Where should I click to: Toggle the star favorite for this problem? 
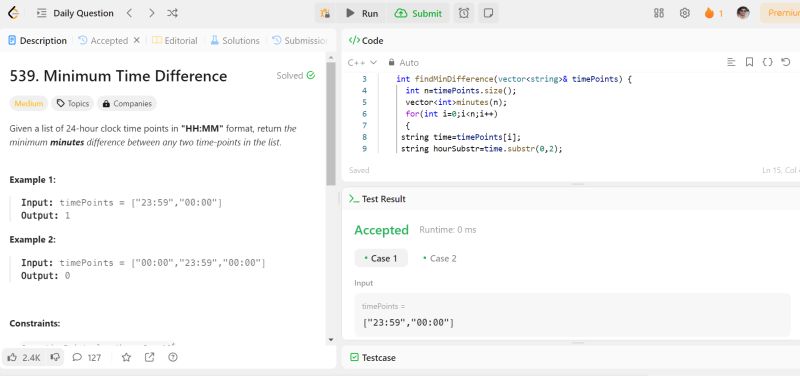click(126, 358)
